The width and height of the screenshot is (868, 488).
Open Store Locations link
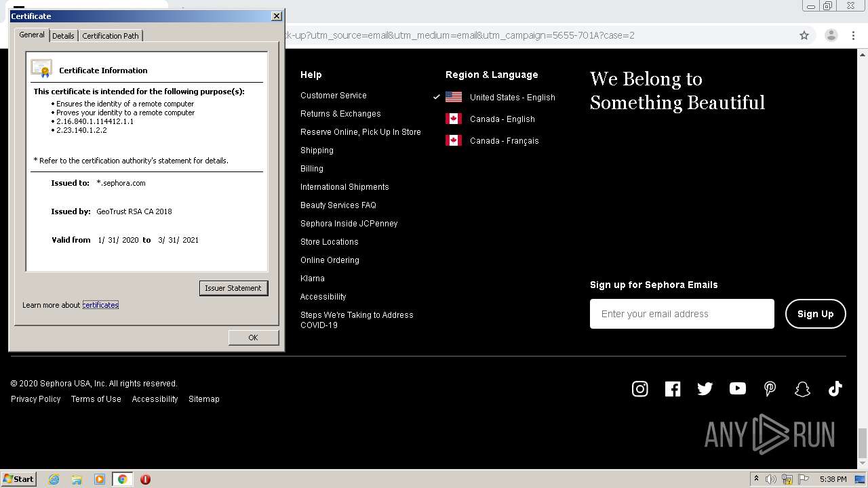click(x=330, y=242)
